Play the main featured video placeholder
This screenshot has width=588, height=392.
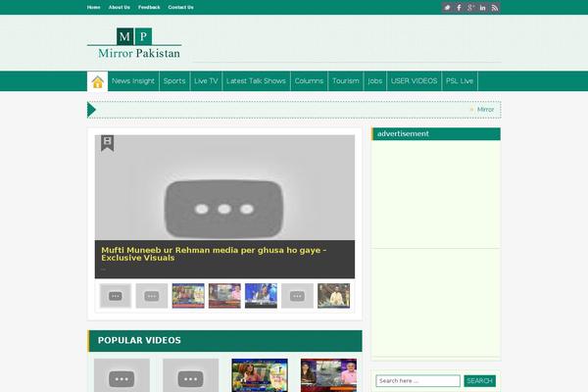point(224,209)
